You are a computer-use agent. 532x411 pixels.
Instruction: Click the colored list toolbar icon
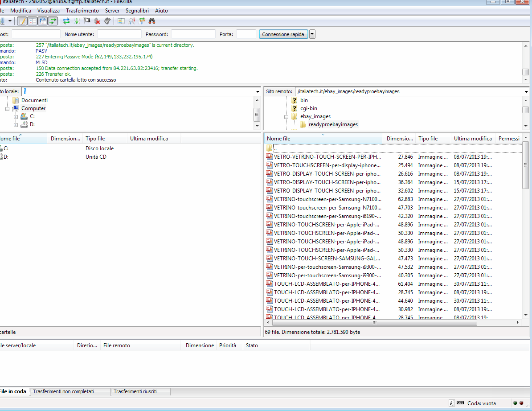point(121,21)
